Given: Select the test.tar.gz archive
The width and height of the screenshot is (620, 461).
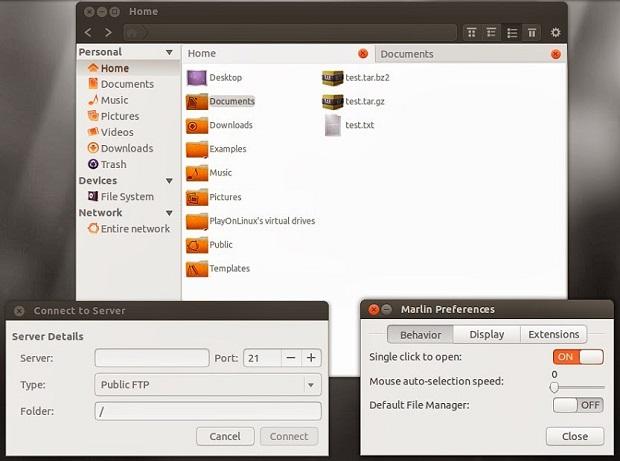Looking at the screenshot, I should coord(353,102).
